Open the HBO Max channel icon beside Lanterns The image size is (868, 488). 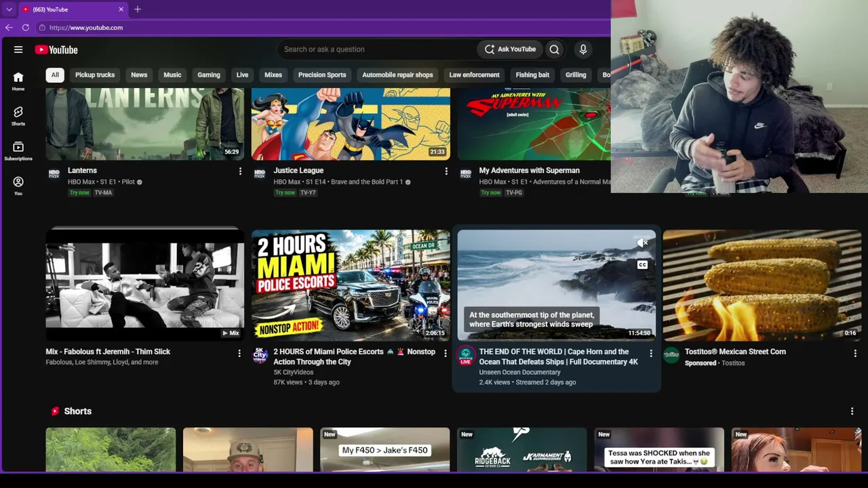coord(54,174)
